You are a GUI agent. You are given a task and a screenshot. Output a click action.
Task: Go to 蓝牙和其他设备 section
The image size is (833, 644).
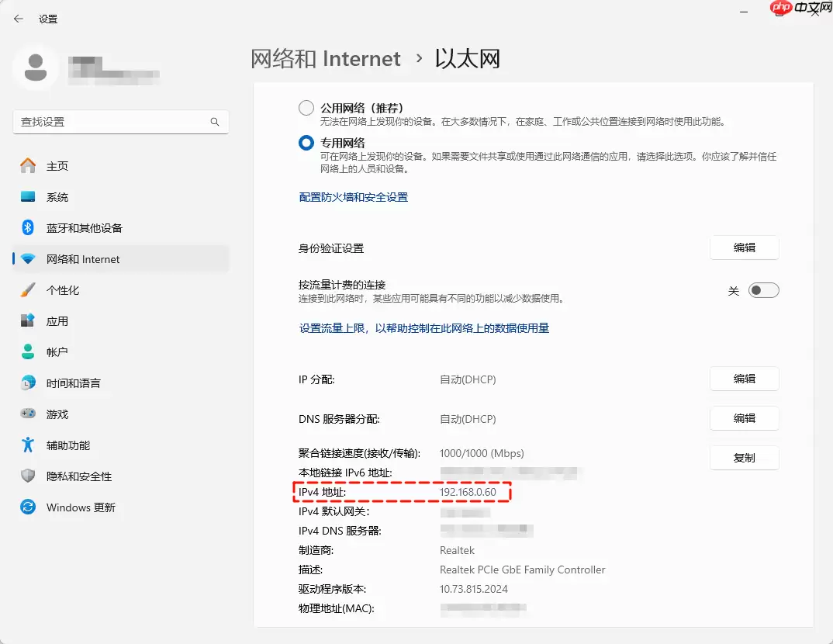coord(120,228)
